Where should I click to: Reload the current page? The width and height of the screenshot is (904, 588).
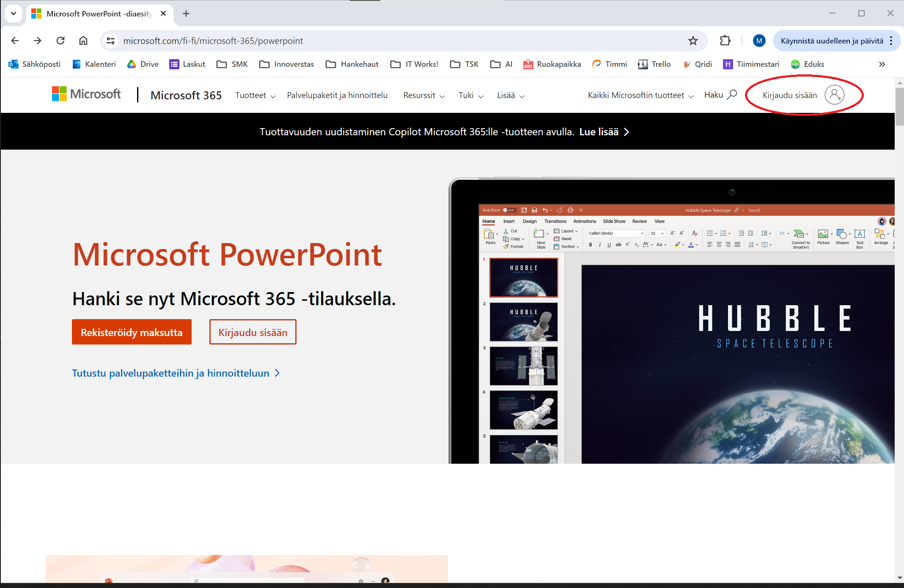tap(60, 41)
